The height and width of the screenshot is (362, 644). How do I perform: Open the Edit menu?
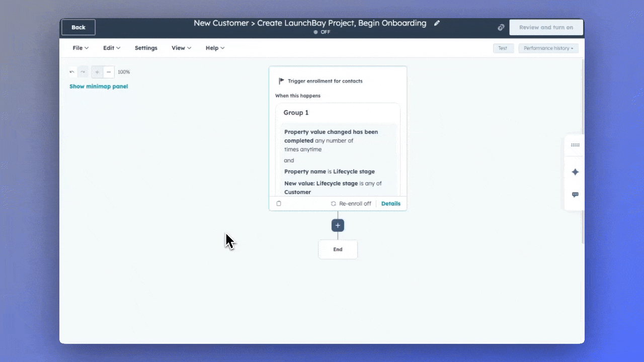pos(112,48)
